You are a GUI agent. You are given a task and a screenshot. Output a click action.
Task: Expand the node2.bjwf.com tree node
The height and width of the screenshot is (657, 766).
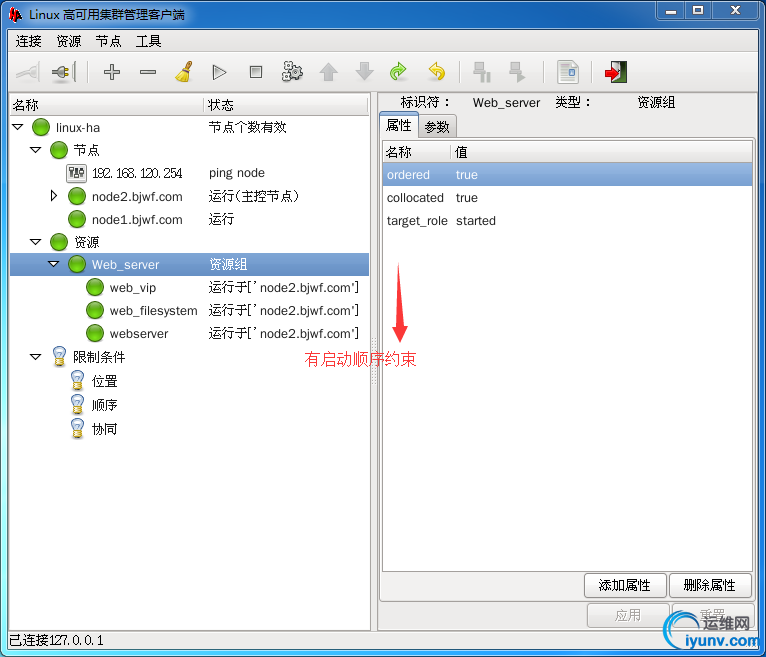tap(54, 196)
